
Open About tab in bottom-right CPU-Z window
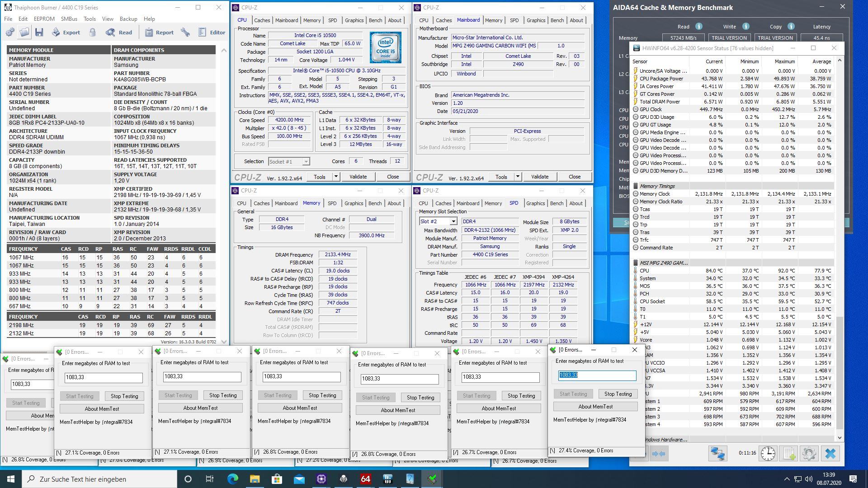tap(576, 203)
